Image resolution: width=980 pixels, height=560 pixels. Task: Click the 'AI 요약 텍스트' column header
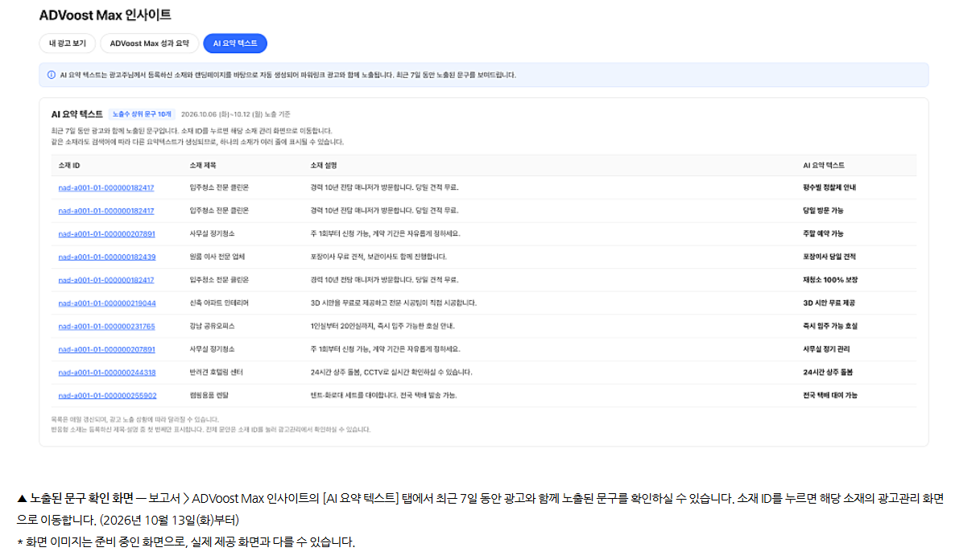coord(824,165)
